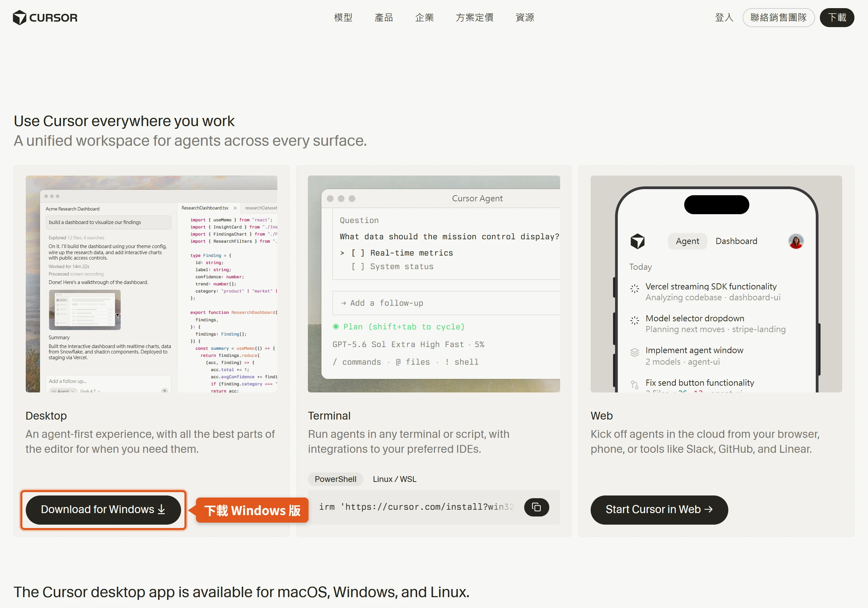The height and width of the screenshot is (608, 868).
Task: Select the PowerShell tab
Action: click(335, 479)
